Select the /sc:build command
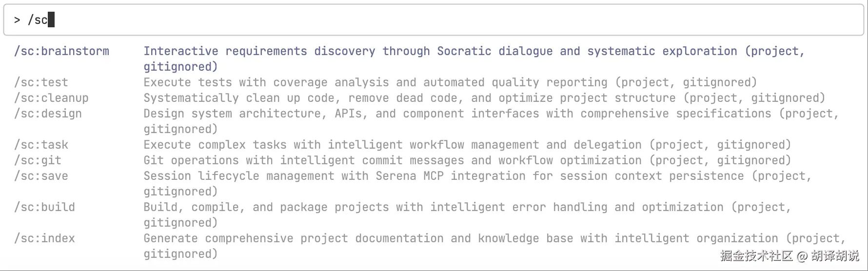 click(44, 207)
